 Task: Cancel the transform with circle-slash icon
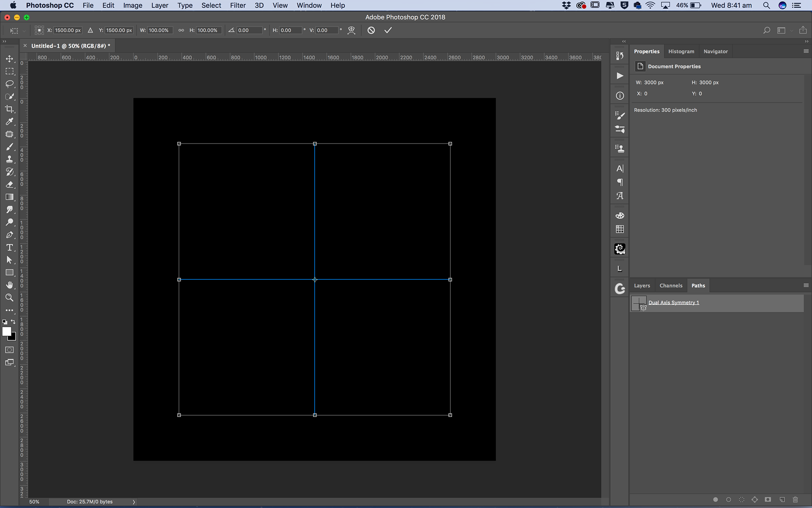click(x=371, y=30)
